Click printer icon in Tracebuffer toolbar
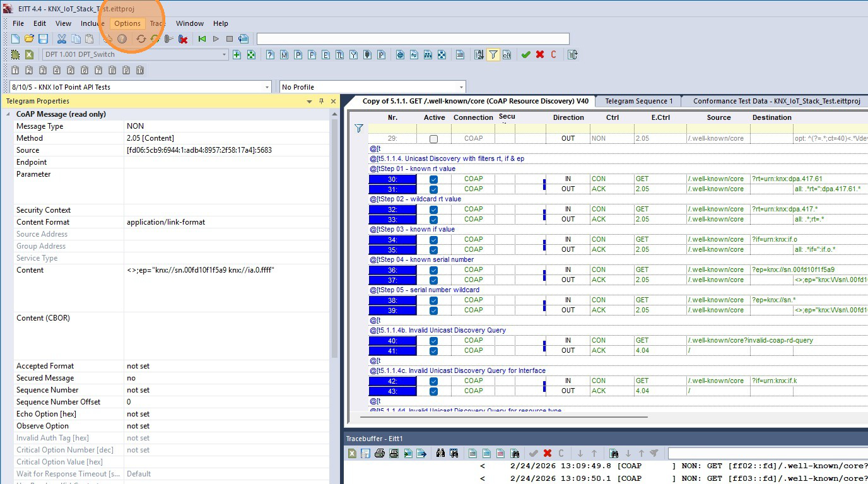868x484 pixels. pos(380,453)
